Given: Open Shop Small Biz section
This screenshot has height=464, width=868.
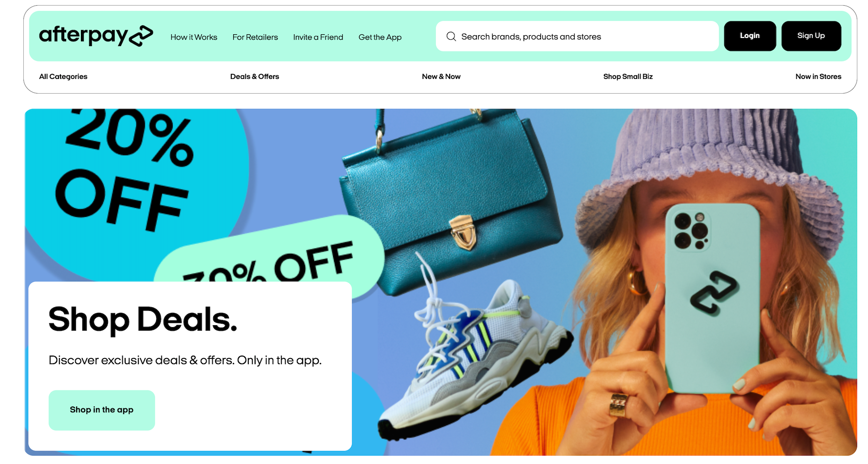Looking at the screenshot, I should [x=628, y=77].
